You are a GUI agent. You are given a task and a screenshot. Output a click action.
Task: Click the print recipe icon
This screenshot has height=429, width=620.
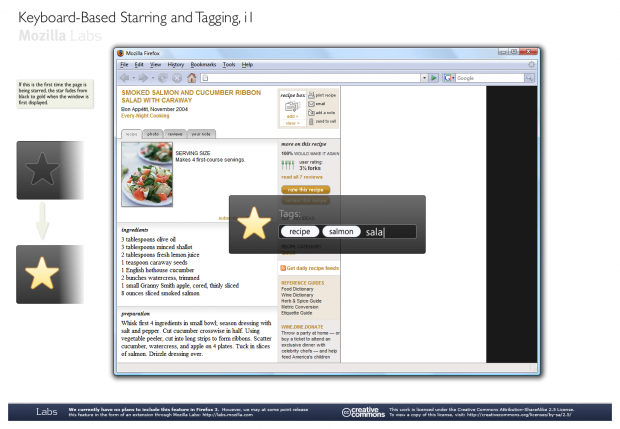311,94
